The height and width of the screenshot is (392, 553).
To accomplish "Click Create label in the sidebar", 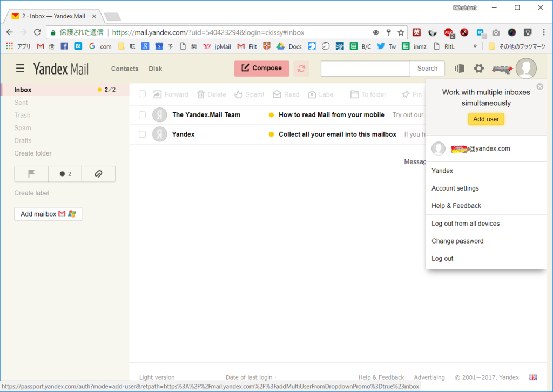I will pos(31,193).
